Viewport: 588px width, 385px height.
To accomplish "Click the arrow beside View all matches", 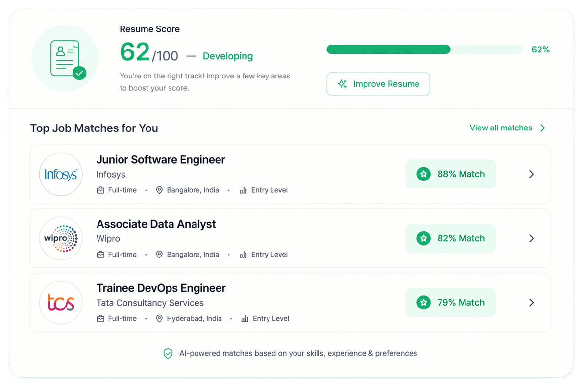I will [x=542, y=128].
